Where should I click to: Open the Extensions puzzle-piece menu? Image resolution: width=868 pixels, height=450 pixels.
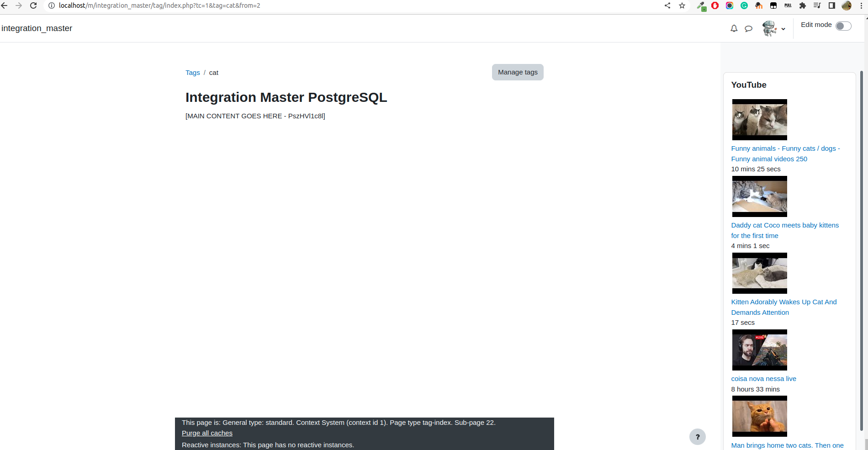(x=803, y=5)
